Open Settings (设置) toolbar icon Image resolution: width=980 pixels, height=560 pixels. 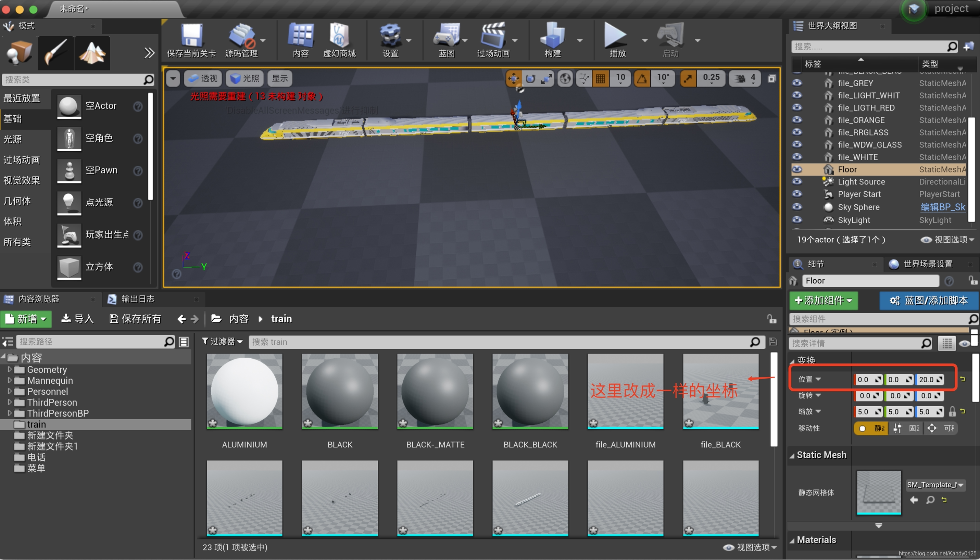pos(390,40)
